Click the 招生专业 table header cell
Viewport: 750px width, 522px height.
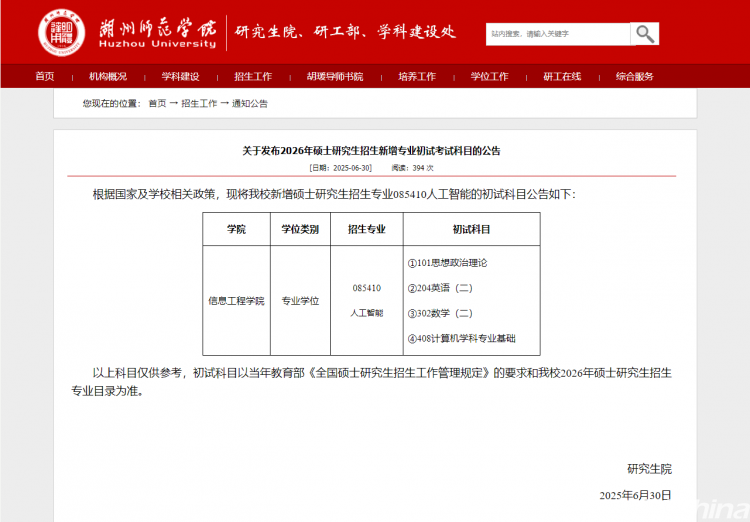tap(366, 229)
